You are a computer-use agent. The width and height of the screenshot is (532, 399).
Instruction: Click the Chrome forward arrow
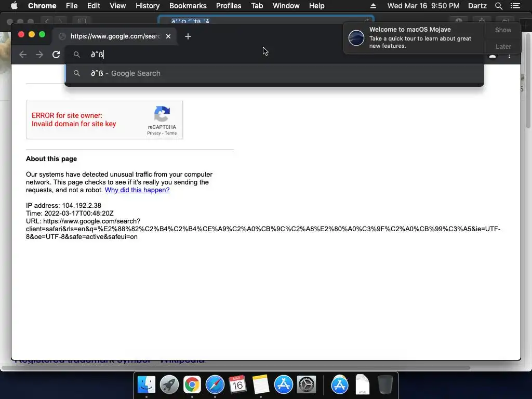tap(39, 55)
